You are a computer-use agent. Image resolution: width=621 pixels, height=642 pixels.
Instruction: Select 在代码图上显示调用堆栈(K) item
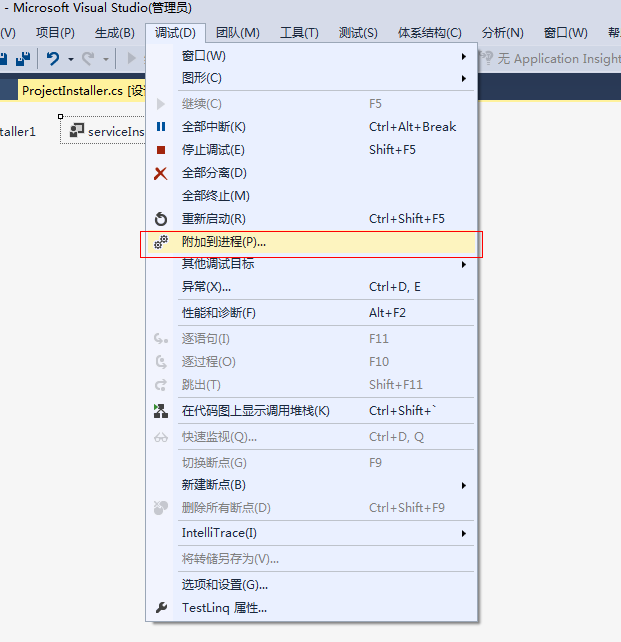[312, 411]
